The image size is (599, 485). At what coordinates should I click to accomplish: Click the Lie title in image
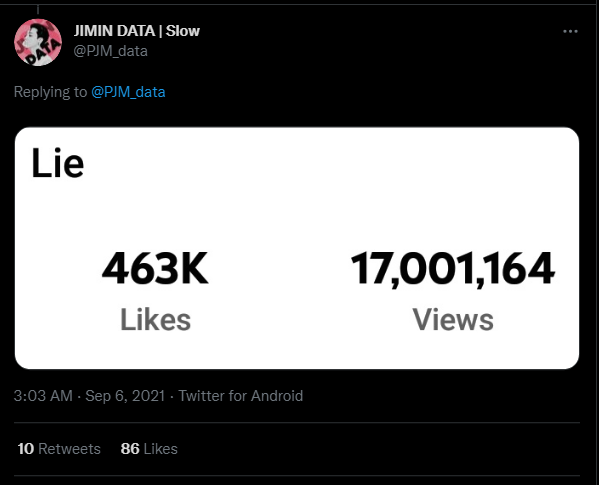(57, 163)
